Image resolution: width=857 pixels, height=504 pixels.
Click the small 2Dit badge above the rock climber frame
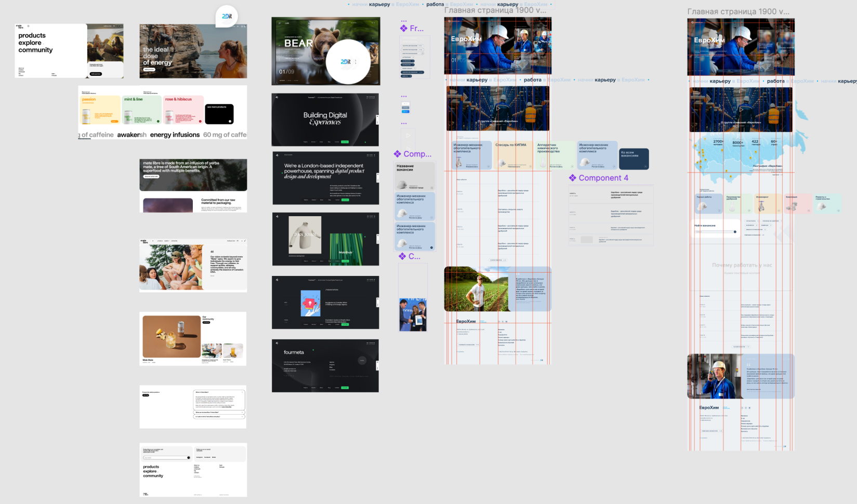(x=227, y=16)
